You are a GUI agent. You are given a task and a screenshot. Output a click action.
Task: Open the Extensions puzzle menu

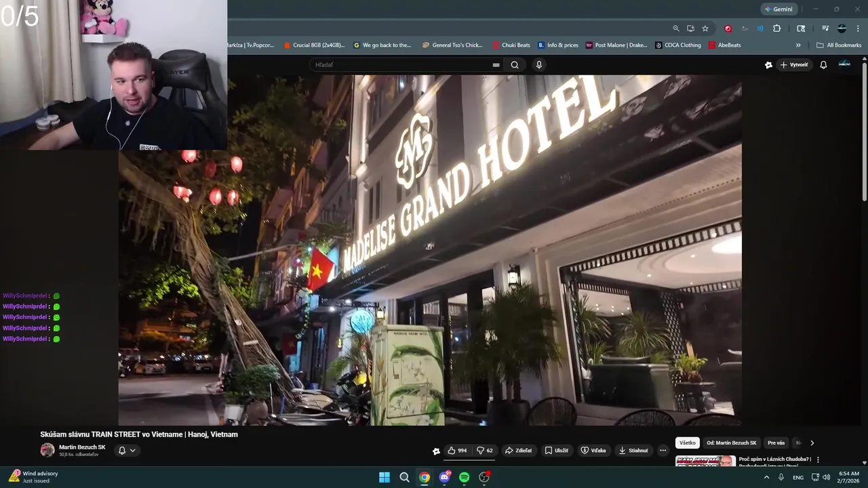click(x=777, y=28)
